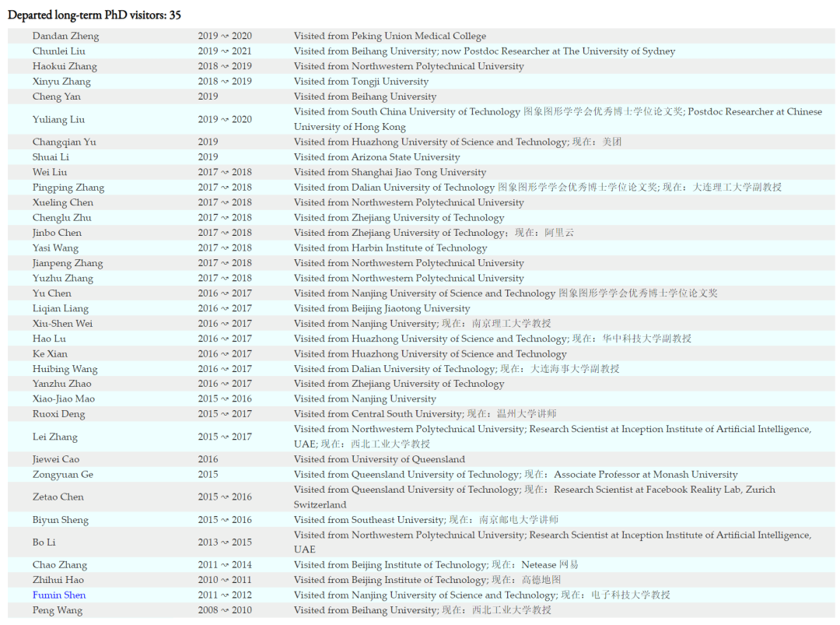Image resolution: width=840 pixels, height=625 pixels.
Task: Select the name Bo Li
Action: pos(44,542)
